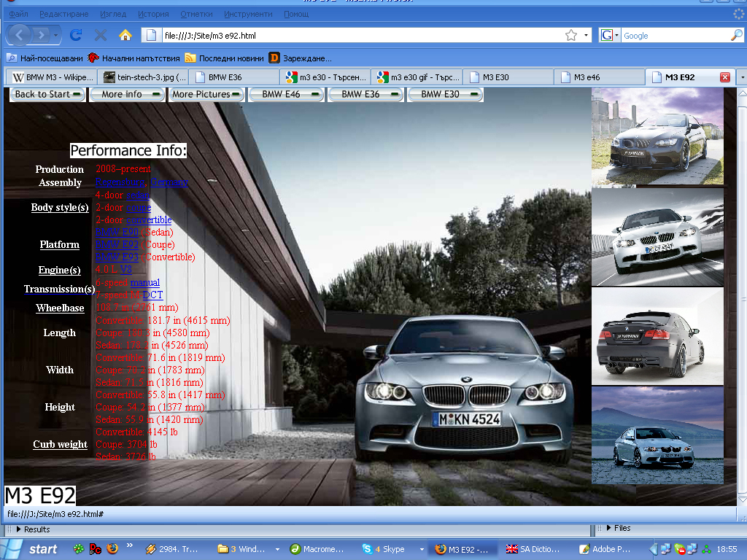
Task: Click the BMW E36 navigation button
Action: coord(366,94)
